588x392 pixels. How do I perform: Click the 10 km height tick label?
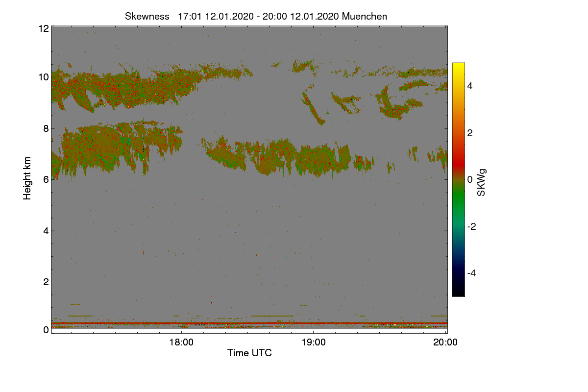43,77
